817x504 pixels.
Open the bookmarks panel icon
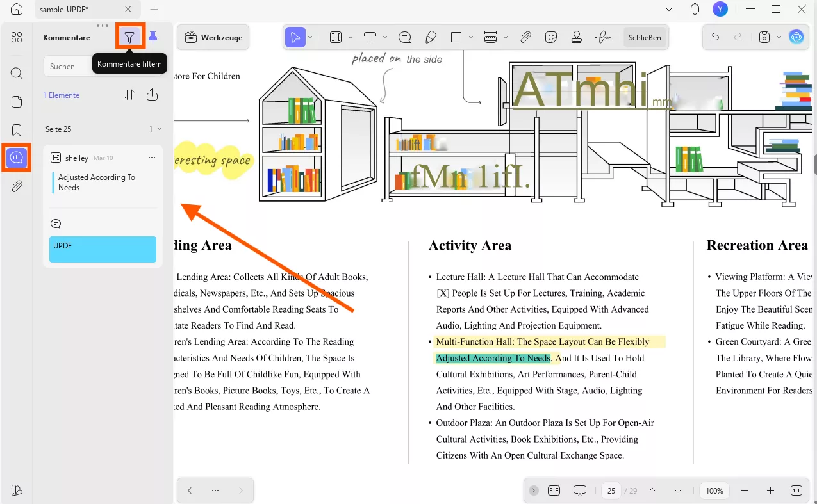(17, 130)
